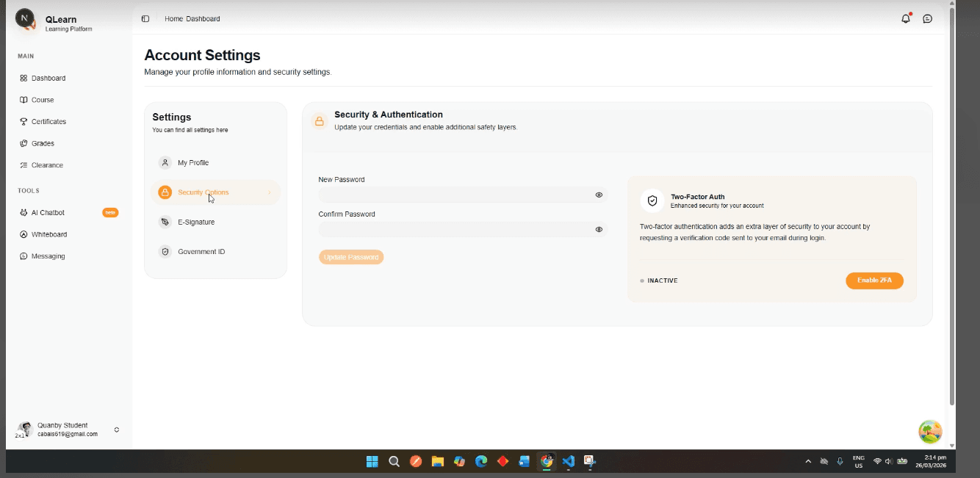
Task: Click the Home breadcrumb link
Action: pyautogui.click(x=173, y=18)
